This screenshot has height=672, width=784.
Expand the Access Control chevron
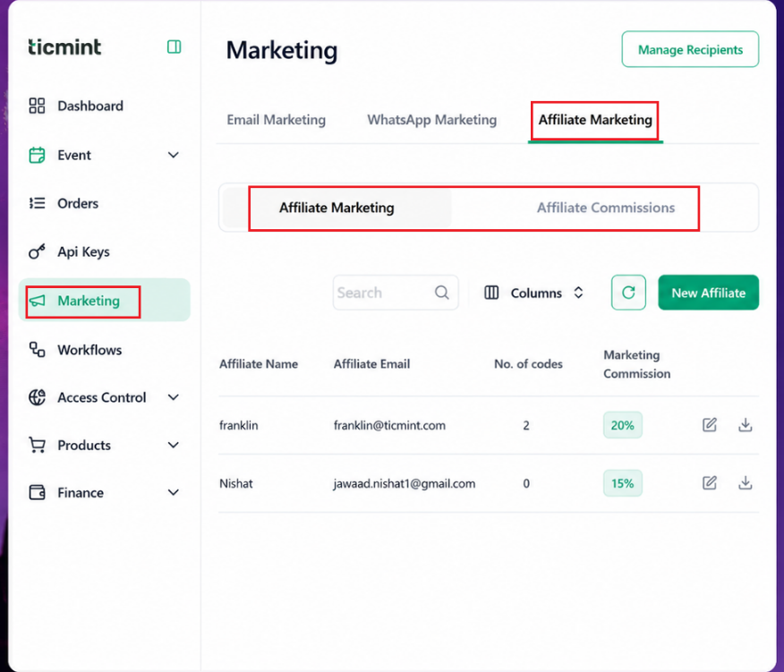174,397
